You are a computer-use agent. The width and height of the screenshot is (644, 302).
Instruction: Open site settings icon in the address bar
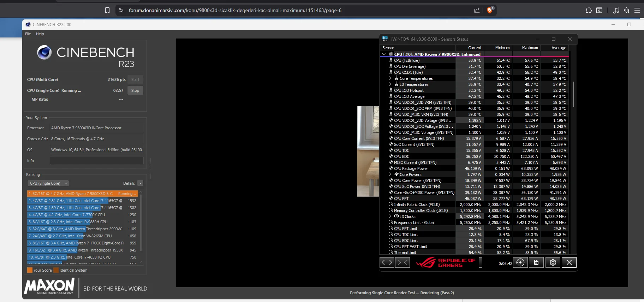[x=121, y=10]
